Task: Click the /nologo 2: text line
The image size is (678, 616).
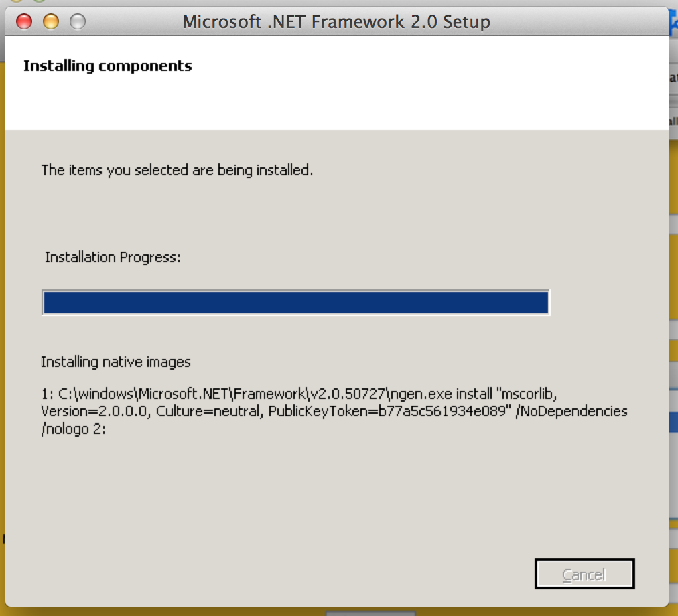Action: (x=74, y=430)
